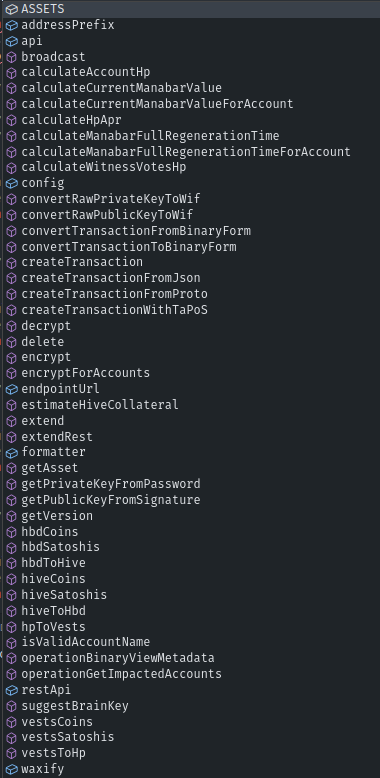Jump to encryptForAccounts method
Image resolution: width=380 pixels, height=778 pixels.
point(85,373)
